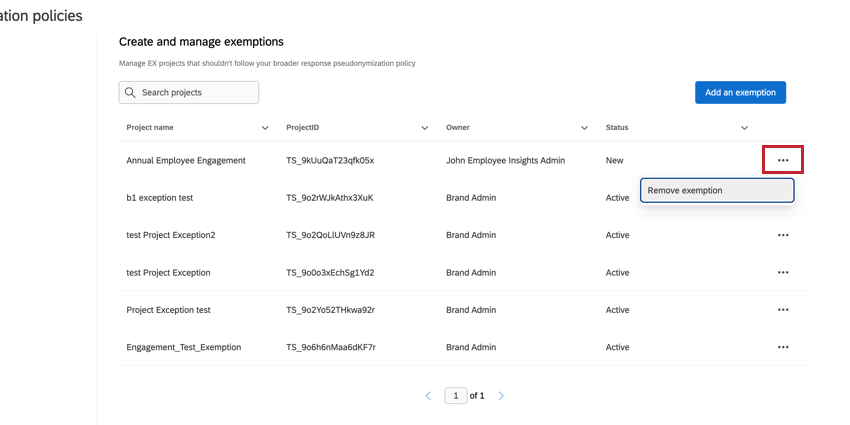This screenshot has width=850, height=425.
Task: Go to previous page arrow
Action: (428, 396)
